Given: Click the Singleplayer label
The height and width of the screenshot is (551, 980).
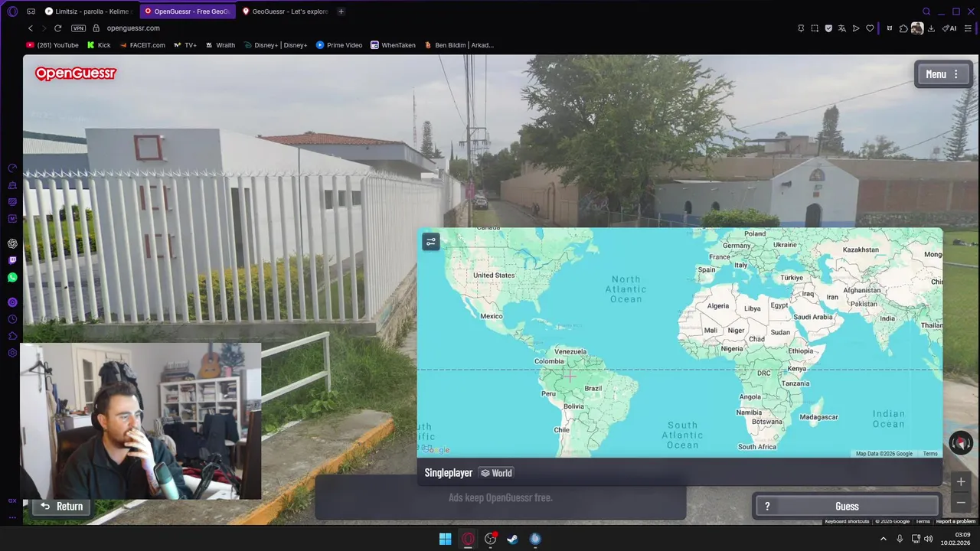Looking at the screenshot, I should (x=449, y=473).
